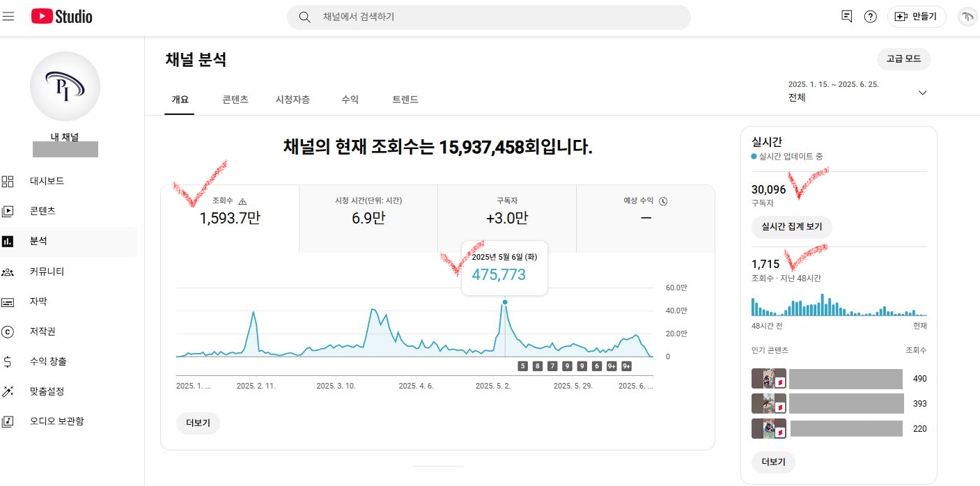Switch to the 콘텐츠 tab
Screen dimensions: 980x486
235,100
